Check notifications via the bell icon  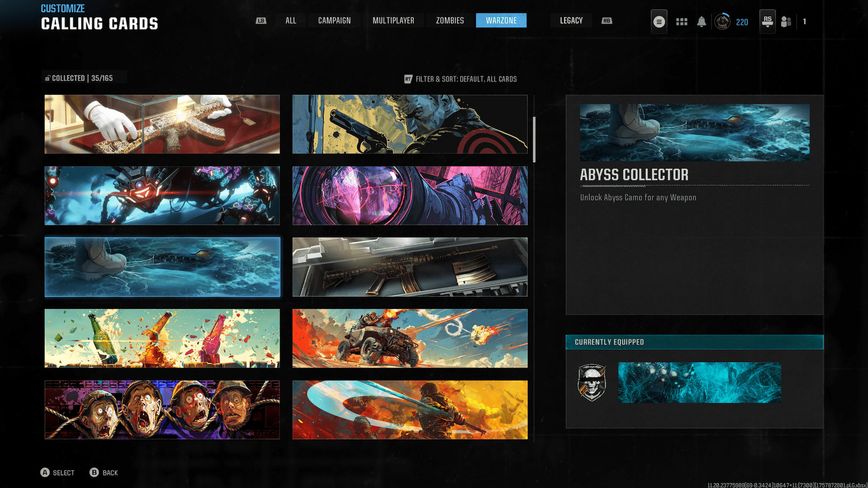click(702, 21)
